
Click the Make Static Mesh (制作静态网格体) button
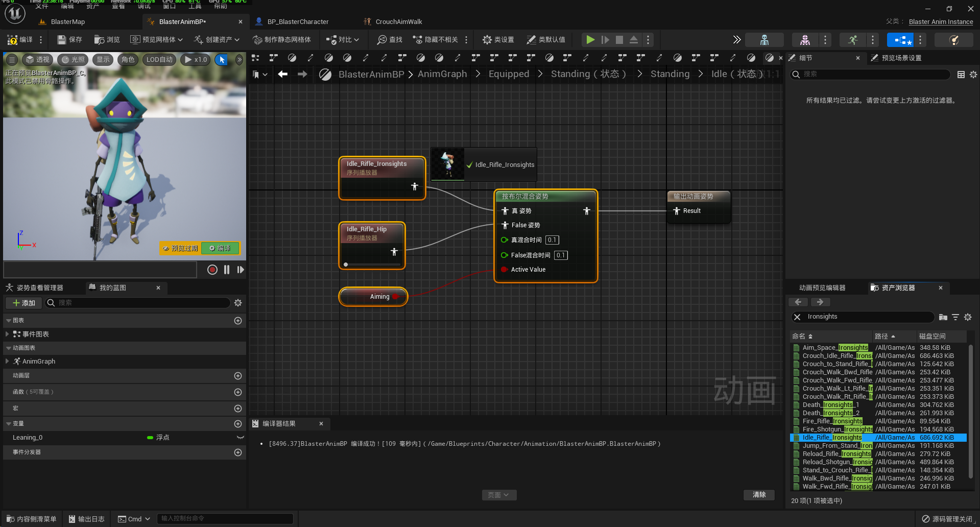[x=282, y=39]
